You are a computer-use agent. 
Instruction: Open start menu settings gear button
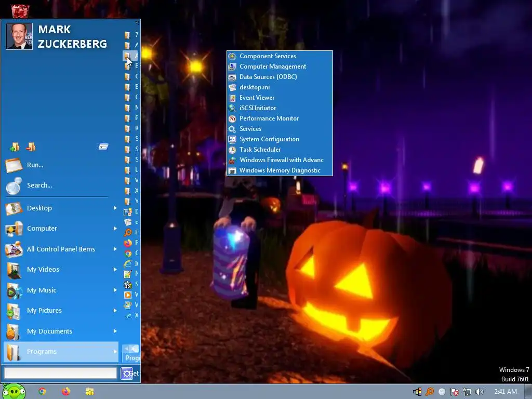(x=127, y=374)
